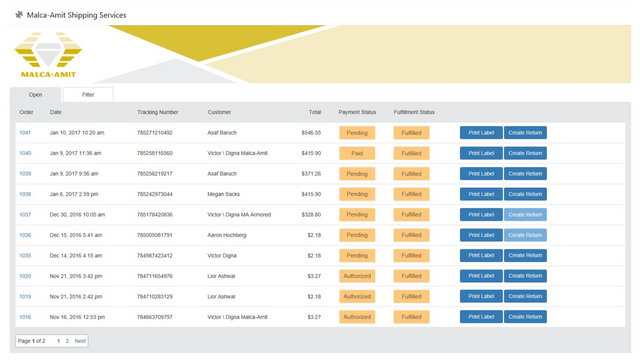Click tracking number 785258116560
Screen dimensions: 640x360
point(155,153)
